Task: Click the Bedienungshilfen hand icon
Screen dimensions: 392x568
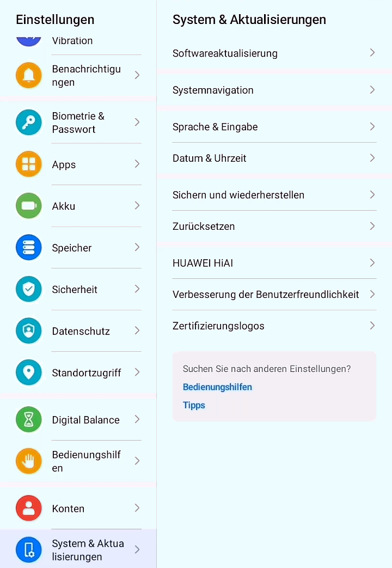Action: coord(29,461)
